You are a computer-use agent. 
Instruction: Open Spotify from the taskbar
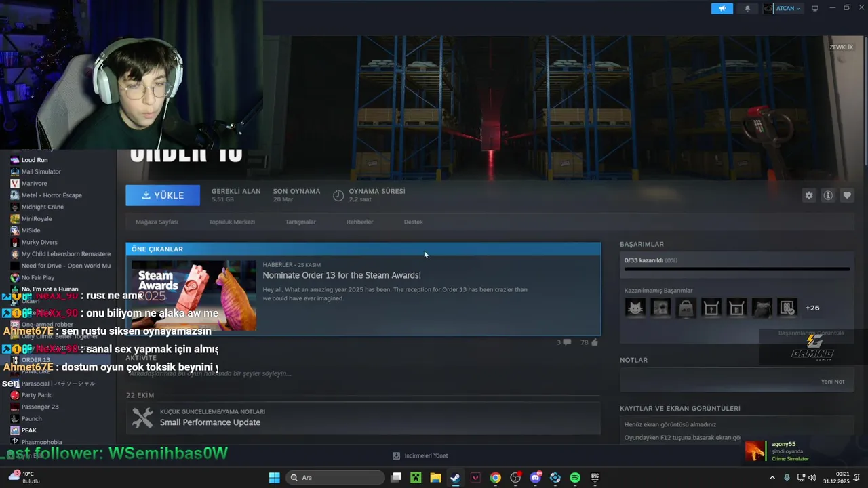575,478
